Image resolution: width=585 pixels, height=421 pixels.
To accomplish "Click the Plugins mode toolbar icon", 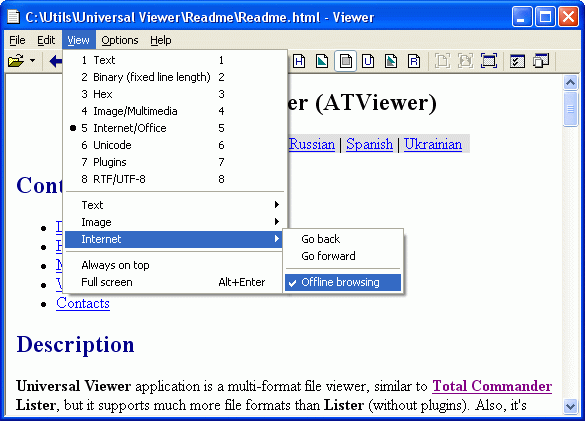I will coord(391,61).
